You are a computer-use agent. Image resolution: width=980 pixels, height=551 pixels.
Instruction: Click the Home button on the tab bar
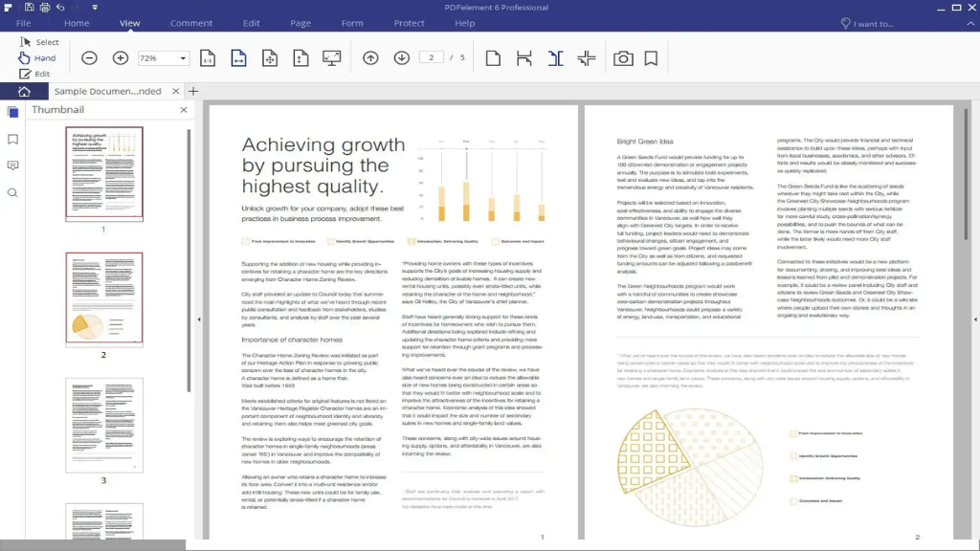click(x=24, y=91)
